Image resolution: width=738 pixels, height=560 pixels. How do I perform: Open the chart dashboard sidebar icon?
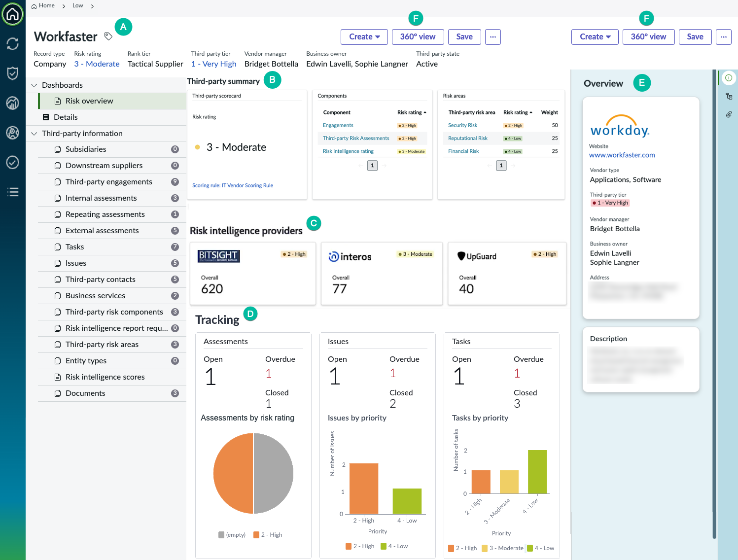[13, 103]
